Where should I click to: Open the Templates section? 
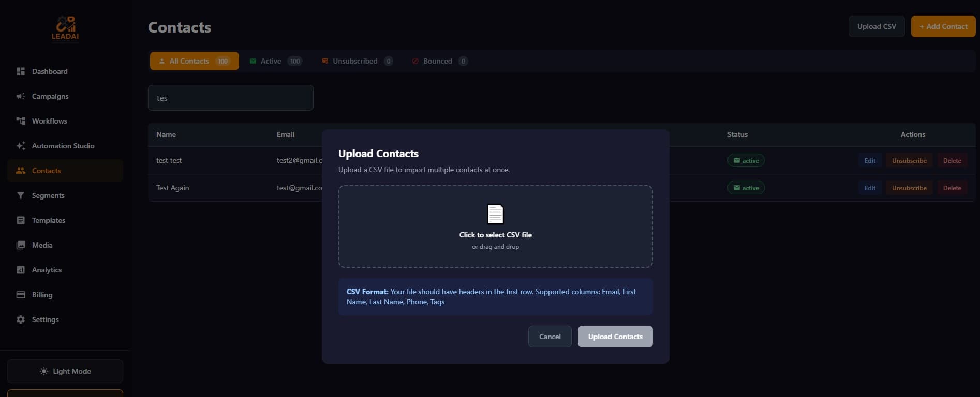65,220
